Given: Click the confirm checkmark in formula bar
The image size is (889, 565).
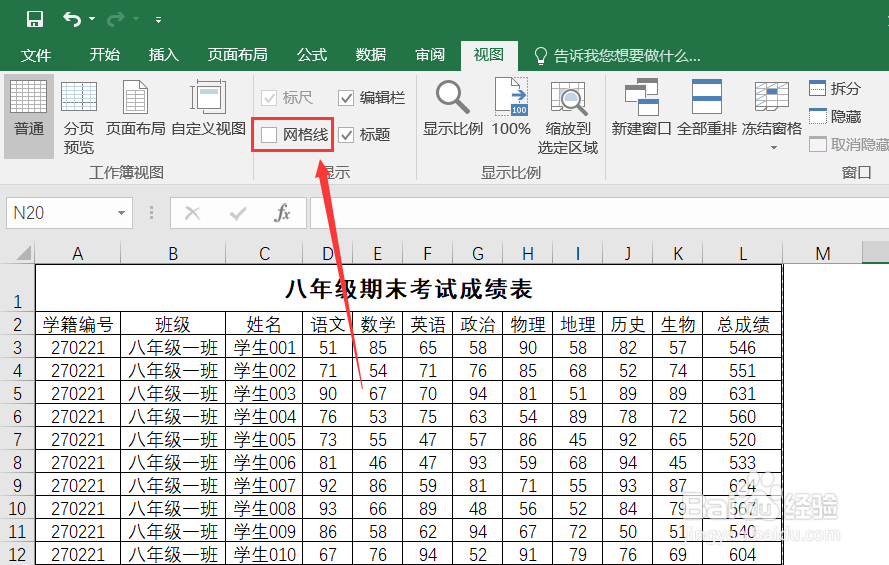Looking at the screenshot, I should tap(238, 213).
